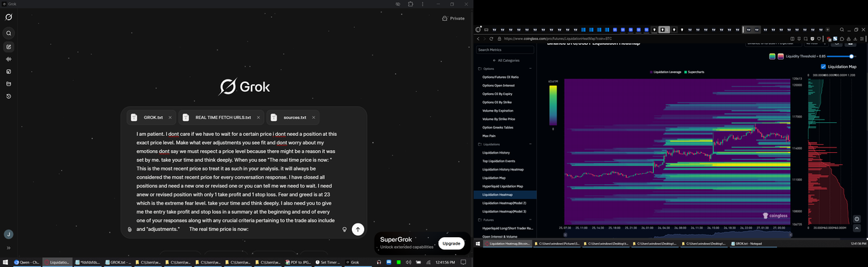Open the user avatar J menu

point(8,234)
